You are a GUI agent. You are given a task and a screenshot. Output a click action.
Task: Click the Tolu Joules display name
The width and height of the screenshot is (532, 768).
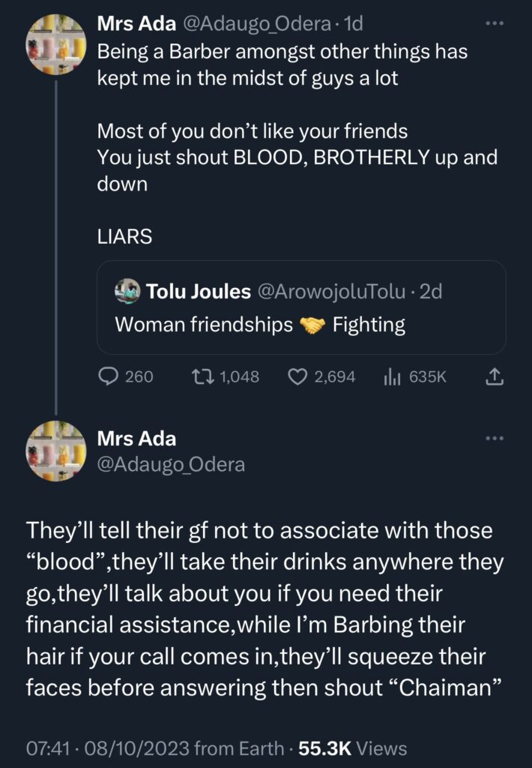(x=199, y=291)
